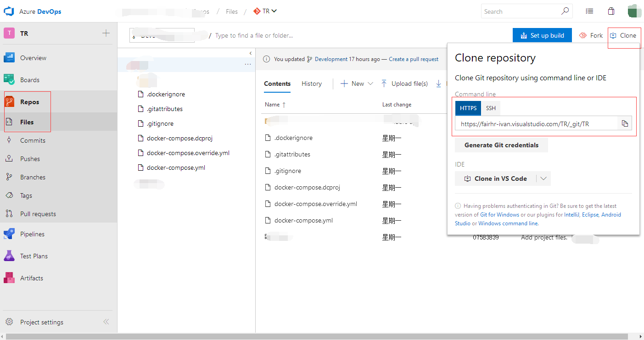This screenshot has width=644, height=340.
Task: Click the Azure DevOps logo
Action: coord(10,11)
